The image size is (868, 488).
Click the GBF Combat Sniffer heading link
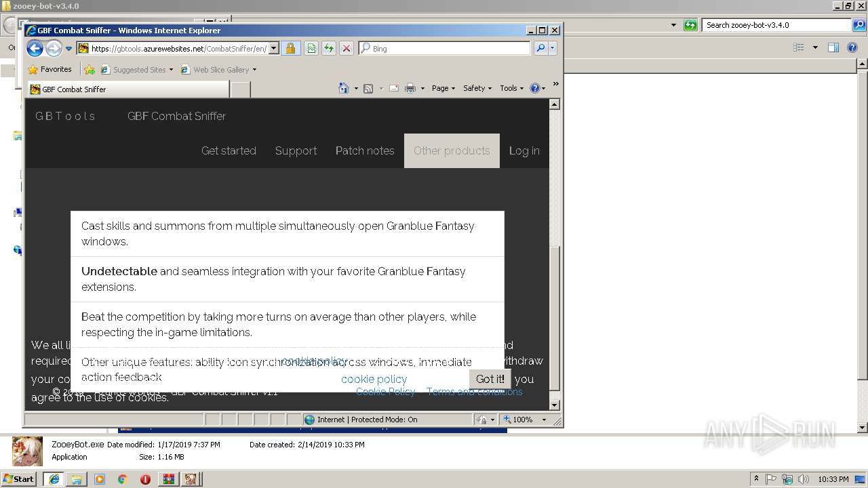click(x=176, y=116)
